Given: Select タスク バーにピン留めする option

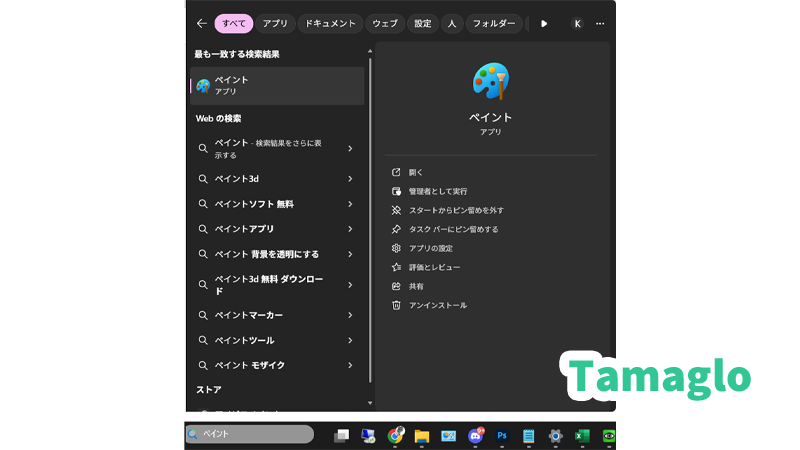Looking at the screenshot, I should pos(453,229).
